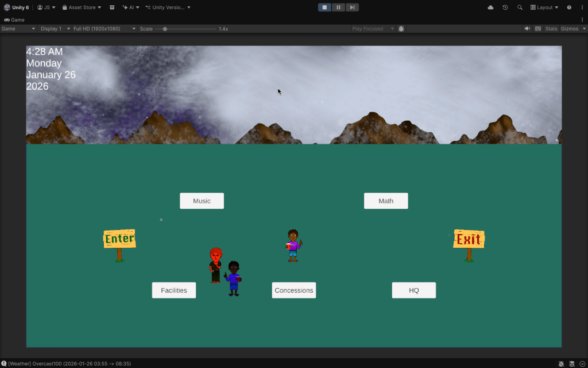Click the Stats button in Game view

tap(551, 28)
